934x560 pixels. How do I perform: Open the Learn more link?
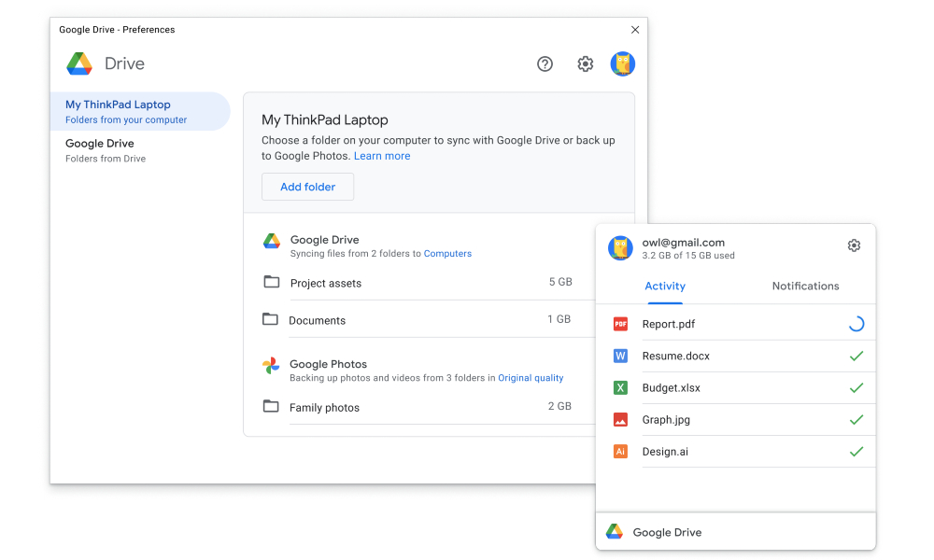382,156
